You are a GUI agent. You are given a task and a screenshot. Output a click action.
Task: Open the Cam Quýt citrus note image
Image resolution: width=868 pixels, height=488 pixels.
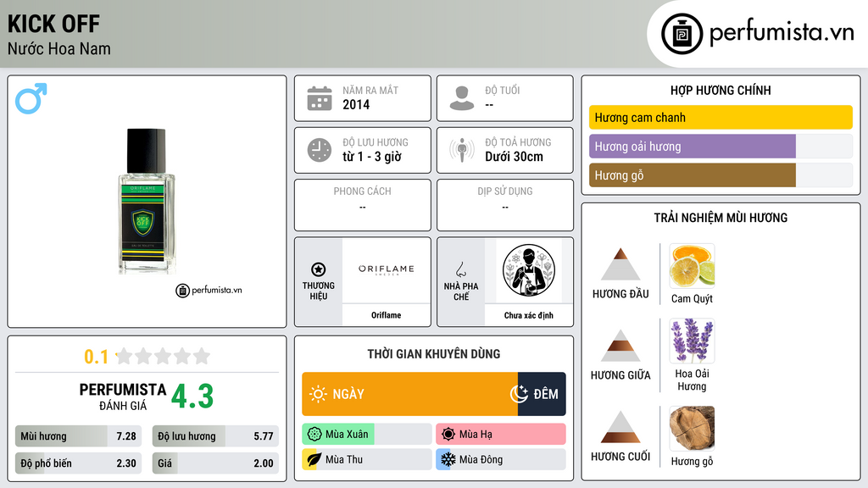(x=692, y=265)
